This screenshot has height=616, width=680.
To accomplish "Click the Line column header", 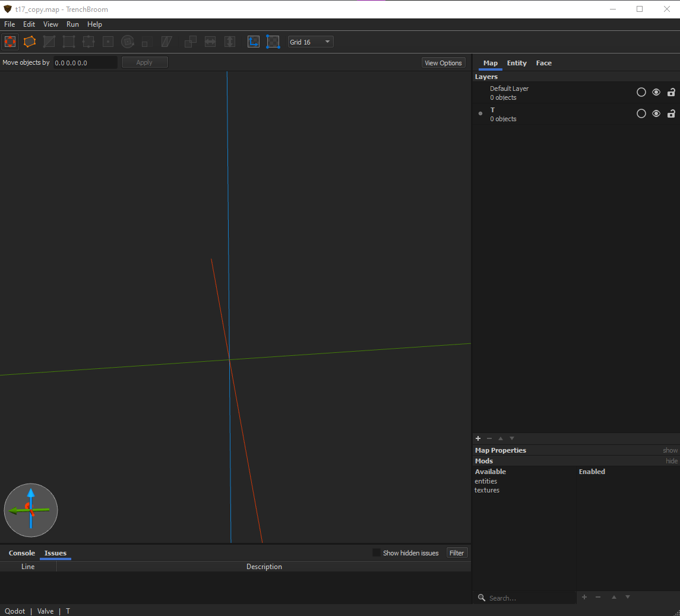I will pyautogui.click(x=28, y=567).
